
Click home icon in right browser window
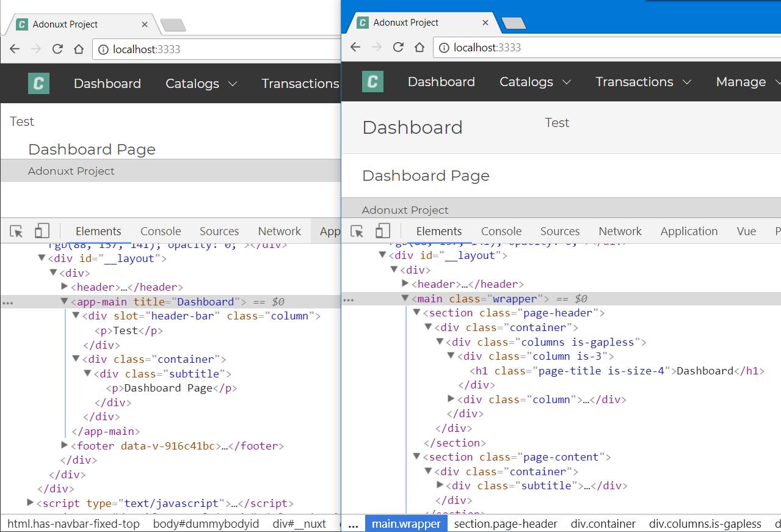pyautogui.click(x=420, y=47)
